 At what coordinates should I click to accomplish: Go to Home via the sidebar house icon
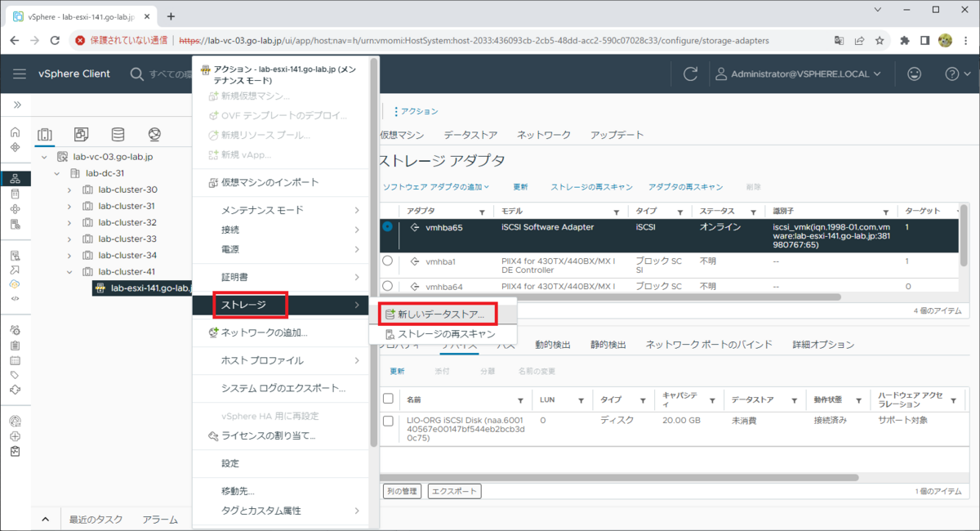15,132
